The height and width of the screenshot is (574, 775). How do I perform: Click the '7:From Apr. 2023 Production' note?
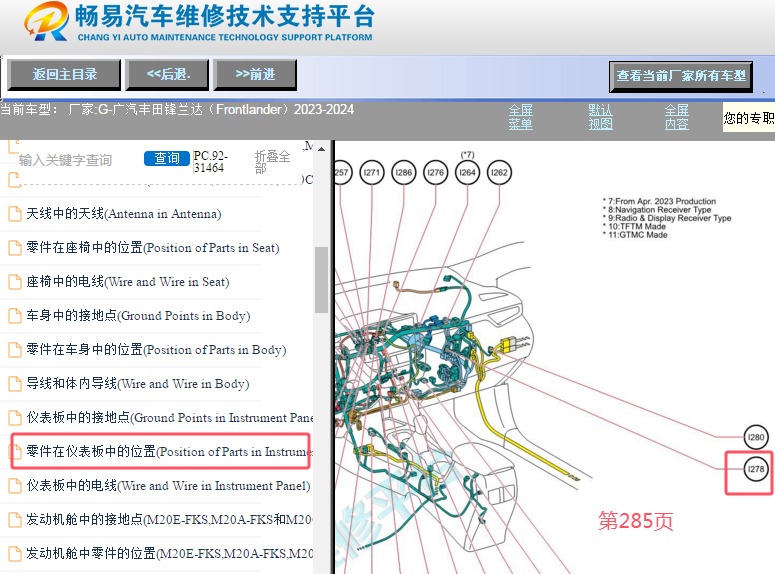[659, 201]
